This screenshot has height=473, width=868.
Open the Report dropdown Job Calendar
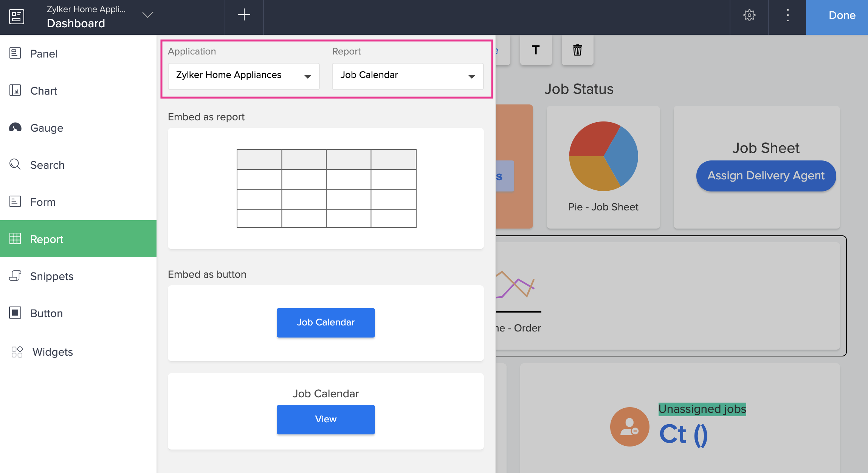pos(408,76)
